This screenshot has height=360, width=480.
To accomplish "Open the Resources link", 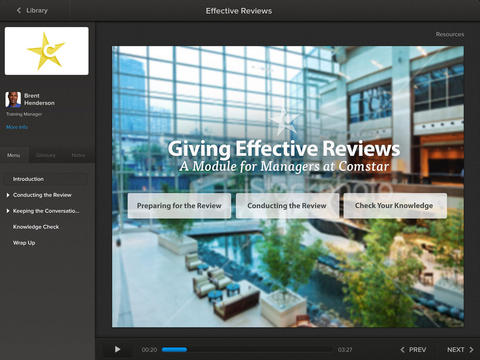I will pyautogui.click(x=450, y=34).
